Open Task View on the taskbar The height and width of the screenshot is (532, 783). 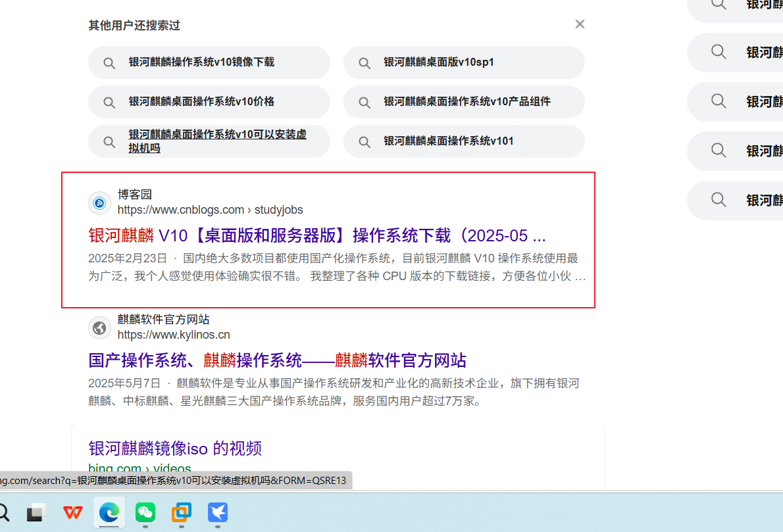[36, 512]
